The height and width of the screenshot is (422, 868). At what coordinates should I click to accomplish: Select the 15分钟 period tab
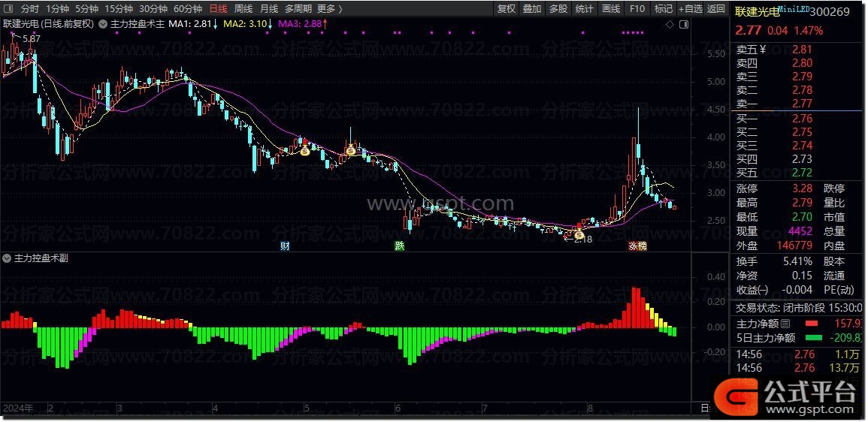point(119,9)
